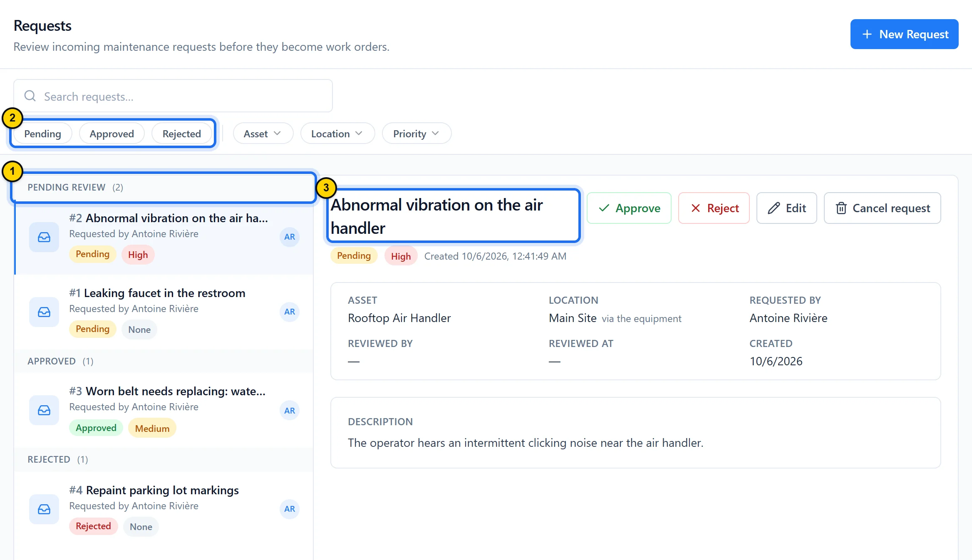972x560 pixels.
Task: Toggle the Pending status filter
Action: (x=42, y=134)
